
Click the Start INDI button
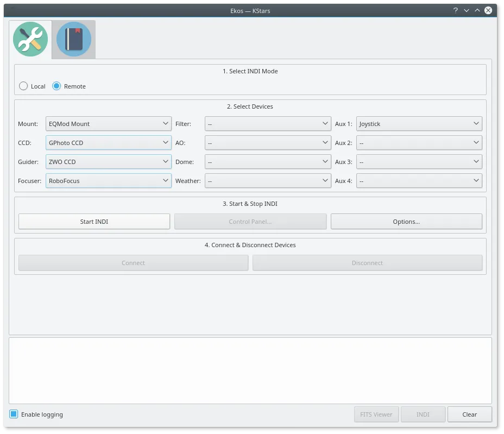(x=94, y=222)
